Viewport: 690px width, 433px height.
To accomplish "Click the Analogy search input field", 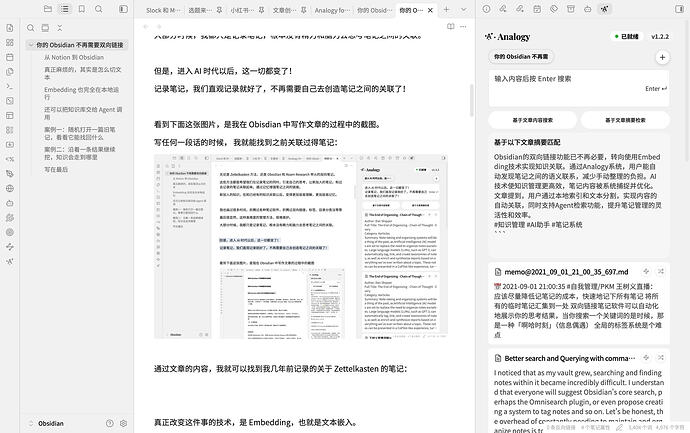I will tap(579, 88).
